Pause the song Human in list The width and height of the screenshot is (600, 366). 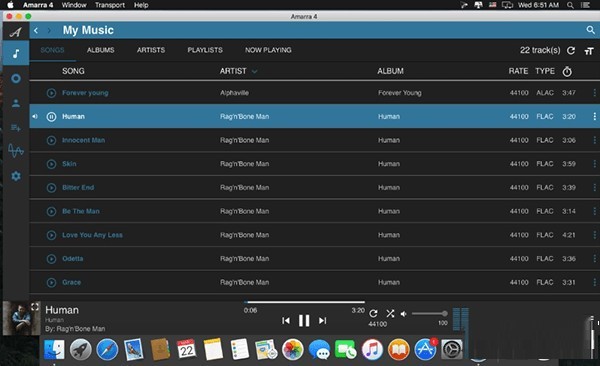point(51,117)
